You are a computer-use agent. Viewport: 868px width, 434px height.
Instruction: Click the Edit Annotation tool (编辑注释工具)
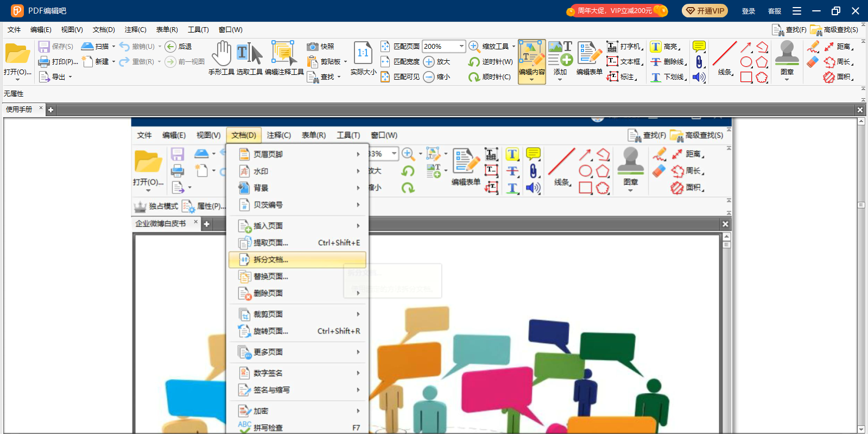coord(284,58)
